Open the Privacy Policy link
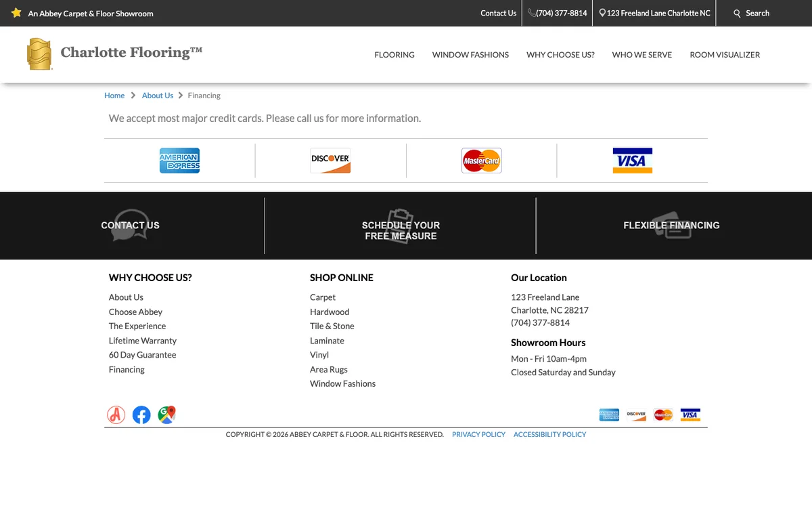 tap(478, 434)
